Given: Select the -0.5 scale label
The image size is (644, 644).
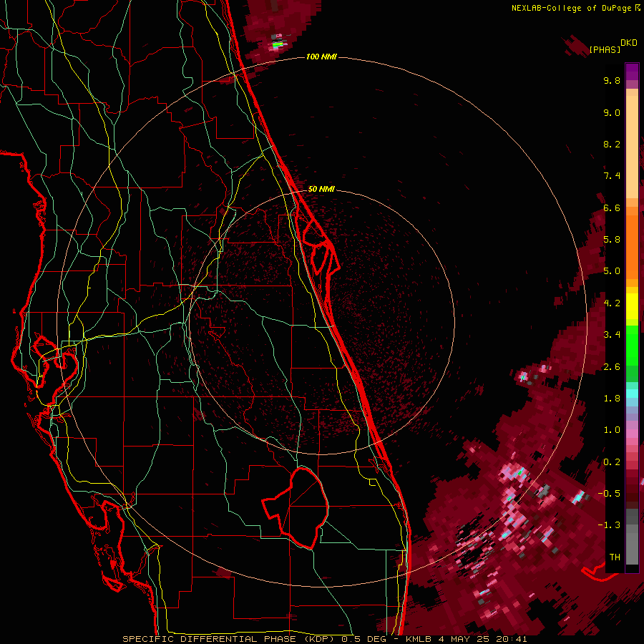Looking at the screenshot, I should coord(609,494).
